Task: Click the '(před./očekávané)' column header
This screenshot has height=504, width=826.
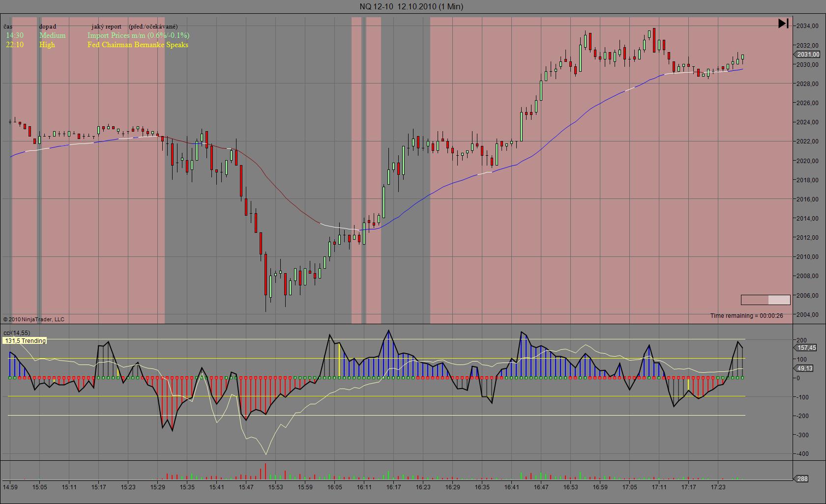Action: click(x=153, y=27)
